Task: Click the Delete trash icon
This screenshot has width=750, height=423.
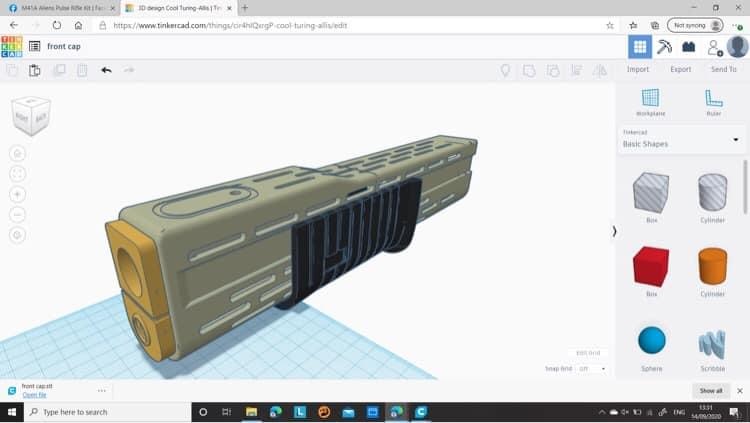Action: (82, 70)
